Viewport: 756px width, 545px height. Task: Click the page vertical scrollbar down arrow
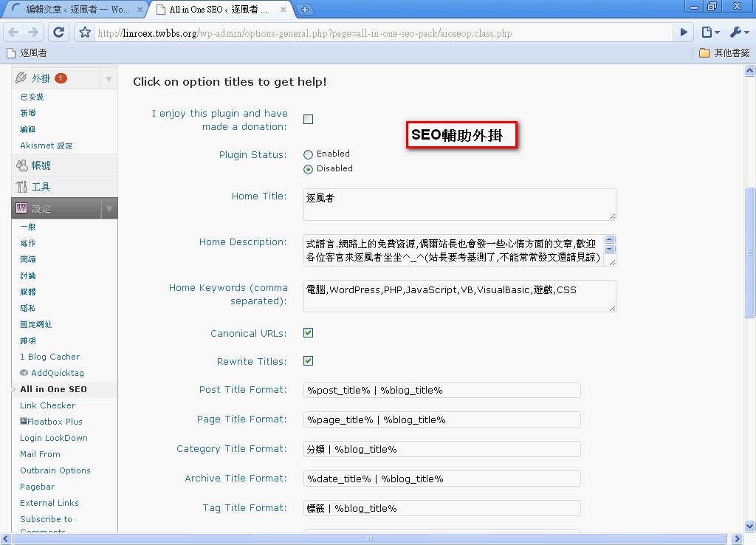(x=749, y=527)
